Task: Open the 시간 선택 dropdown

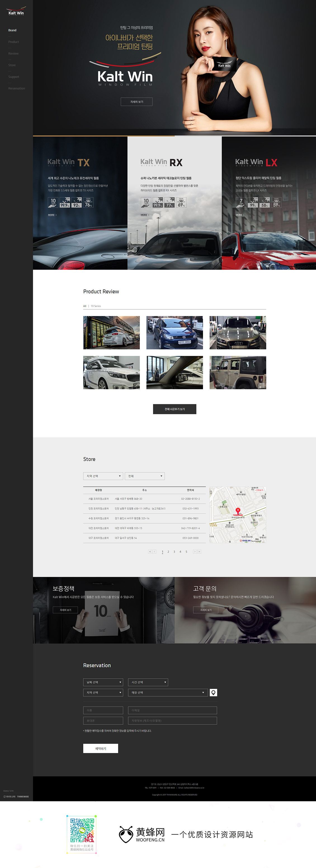Action: pos(148,682)
